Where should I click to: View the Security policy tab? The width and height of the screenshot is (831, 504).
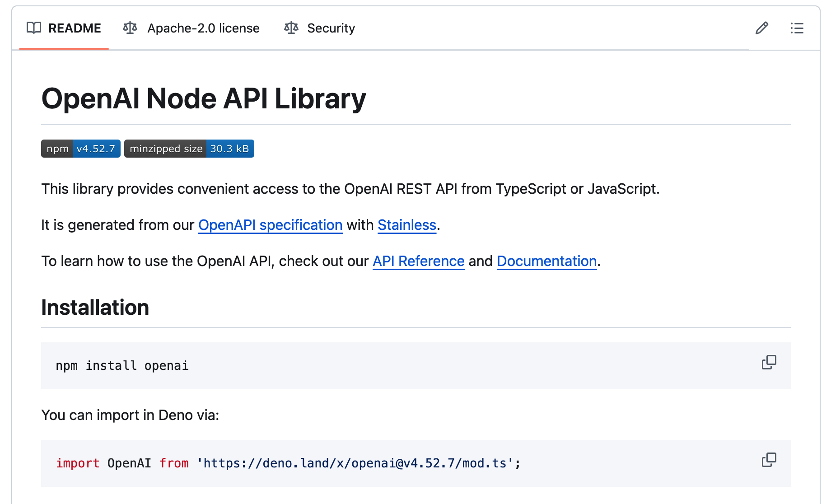coord(331,28)
